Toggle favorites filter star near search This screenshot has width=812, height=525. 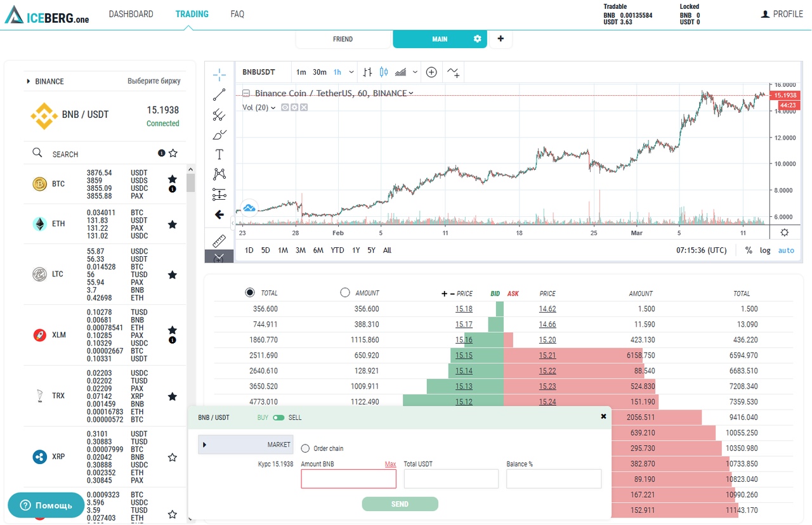pos(173,153)
